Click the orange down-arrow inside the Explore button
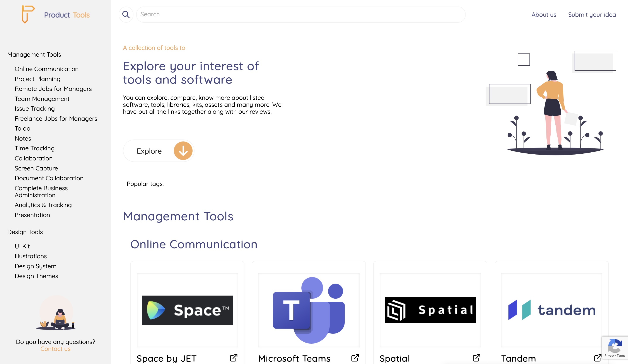Viewport: 628px width, 364px height. click(183, 150)
